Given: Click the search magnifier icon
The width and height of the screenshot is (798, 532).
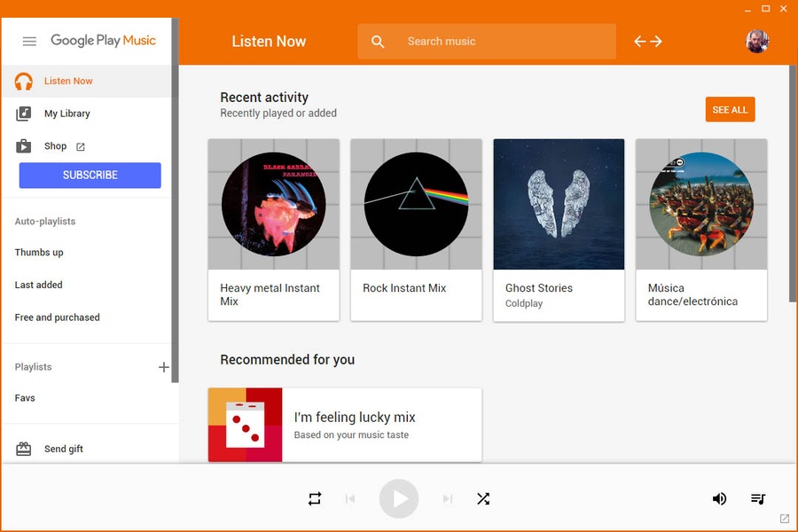Looking at the screenshot, I should tap(378, 42).
